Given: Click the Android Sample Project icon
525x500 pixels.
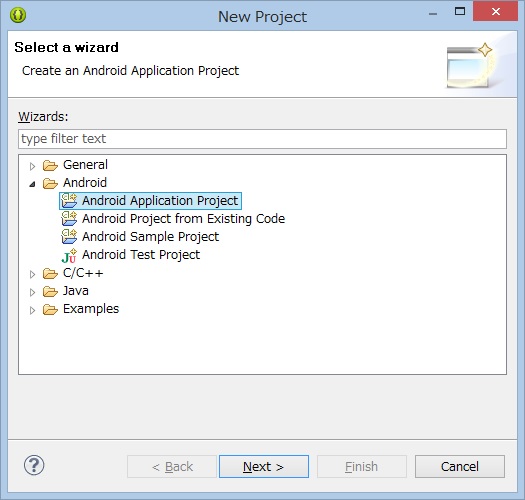Looking at the screenshot, I should pyautogui.click(x=69, y=237).
